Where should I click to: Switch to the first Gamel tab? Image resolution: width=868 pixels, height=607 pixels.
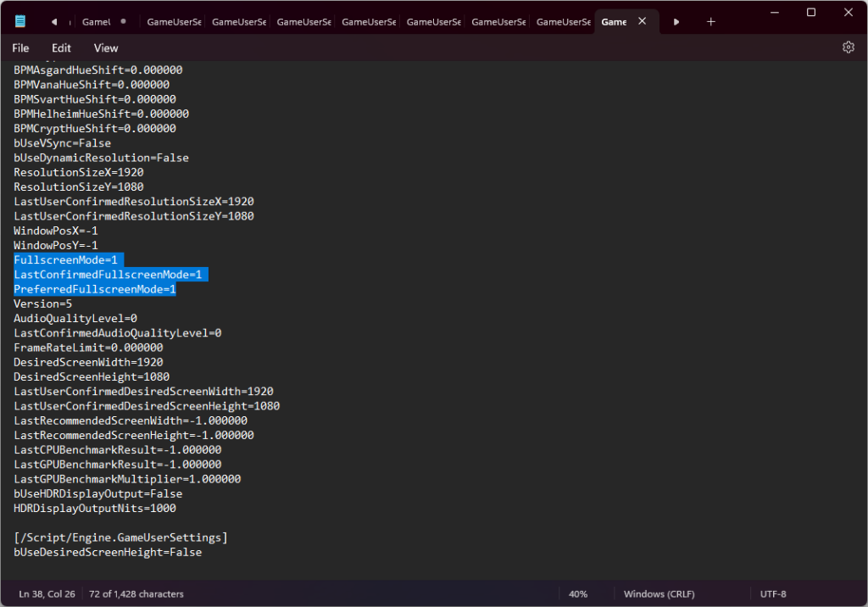pyautogui.click(x=97, y=22)
